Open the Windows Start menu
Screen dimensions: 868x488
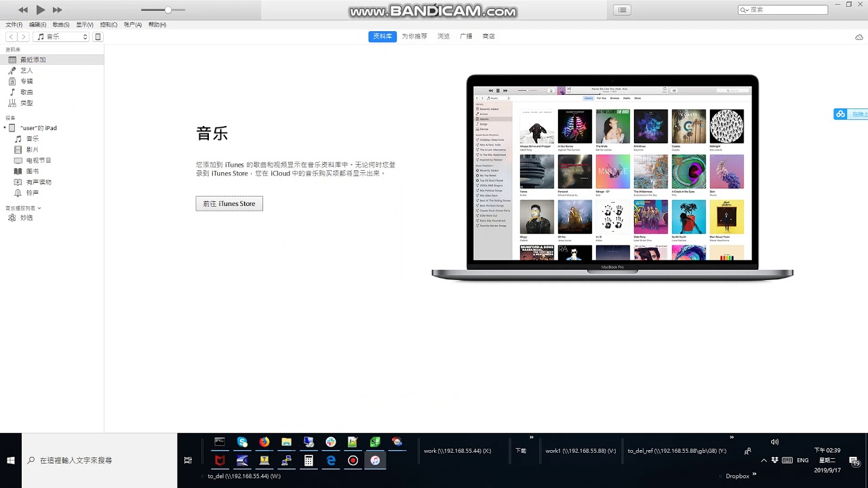pyautogui.click(x=11, y=460)
